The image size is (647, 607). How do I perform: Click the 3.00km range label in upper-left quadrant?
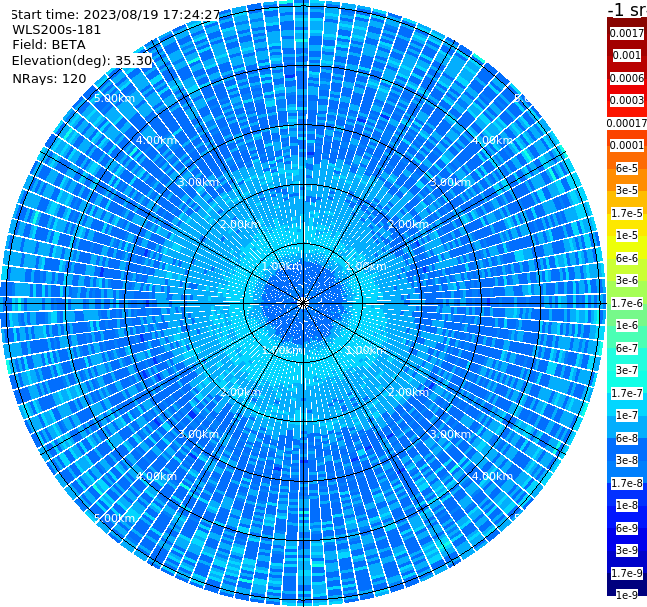tap(198, 182)
